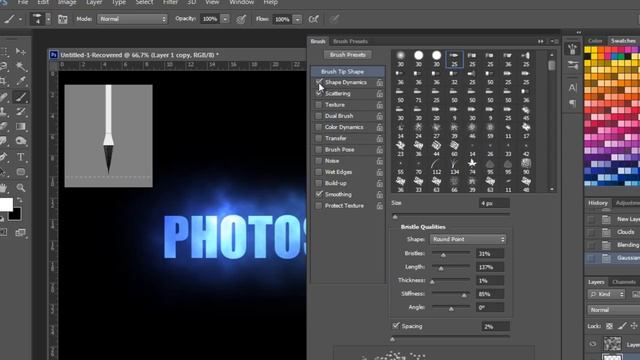Enable the Noise checkbox

pyautogui.click(x=319, y=161)
